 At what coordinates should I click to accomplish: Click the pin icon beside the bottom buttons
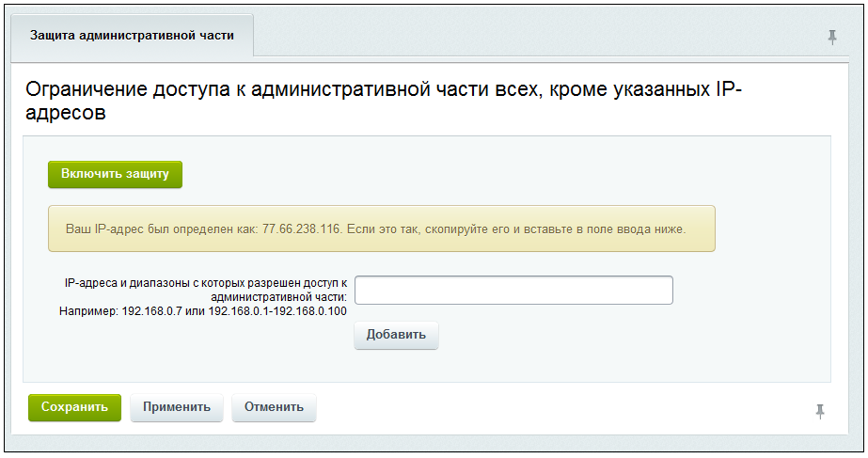coord(820,412)
